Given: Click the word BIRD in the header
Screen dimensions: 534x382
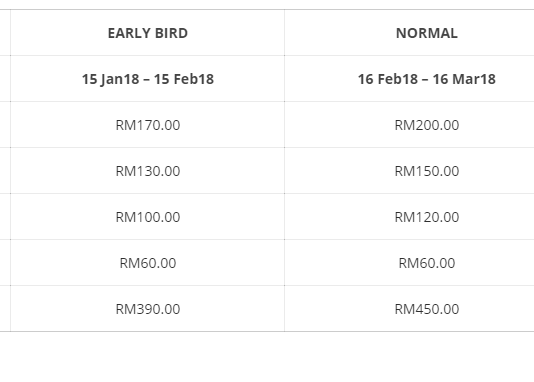Looking at the screenshot, I should [171, 33].
